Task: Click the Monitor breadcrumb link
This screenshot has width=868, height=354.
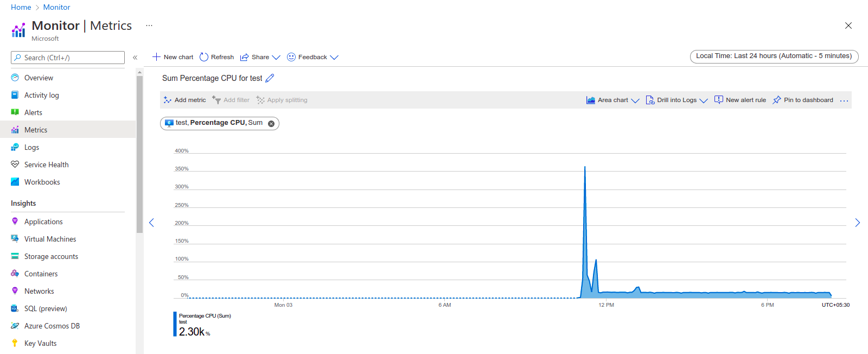Action: tap(57, 7)
